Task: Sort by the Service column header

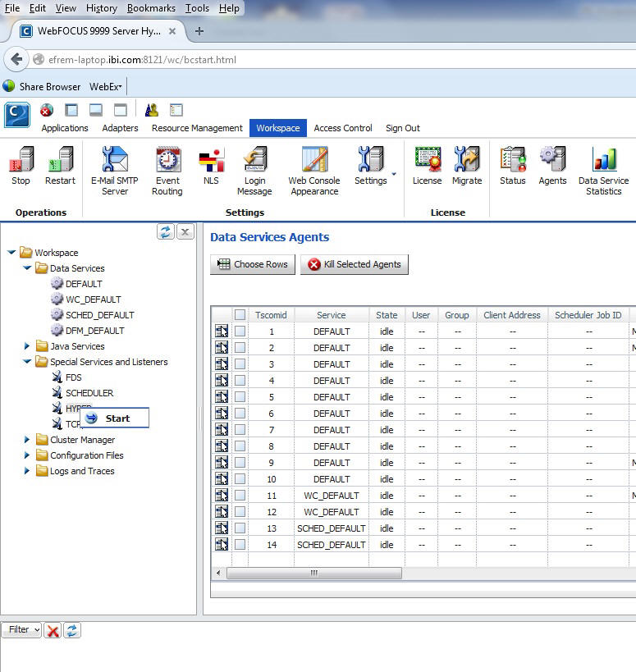Action: (x=332, y=315)
